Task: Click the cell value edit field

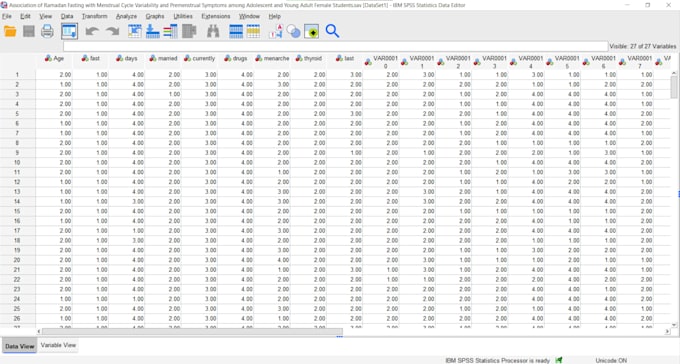Action: click(335, 46)
